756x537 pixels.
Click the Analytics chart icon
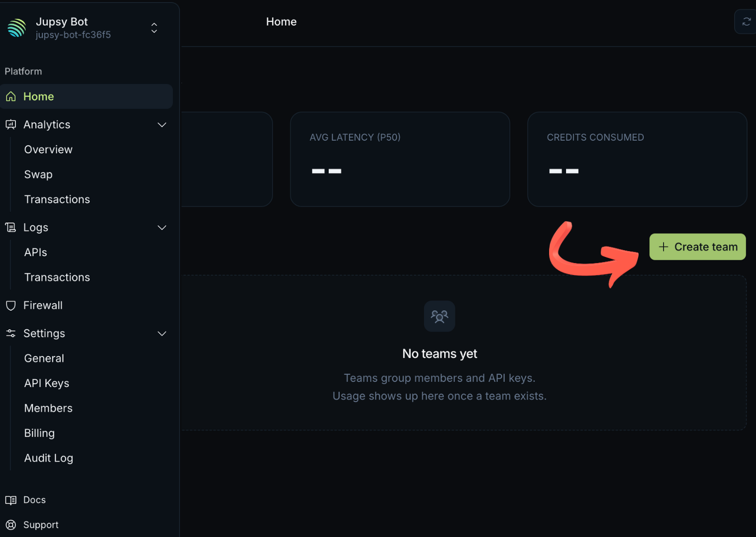[x=11, y=124]
